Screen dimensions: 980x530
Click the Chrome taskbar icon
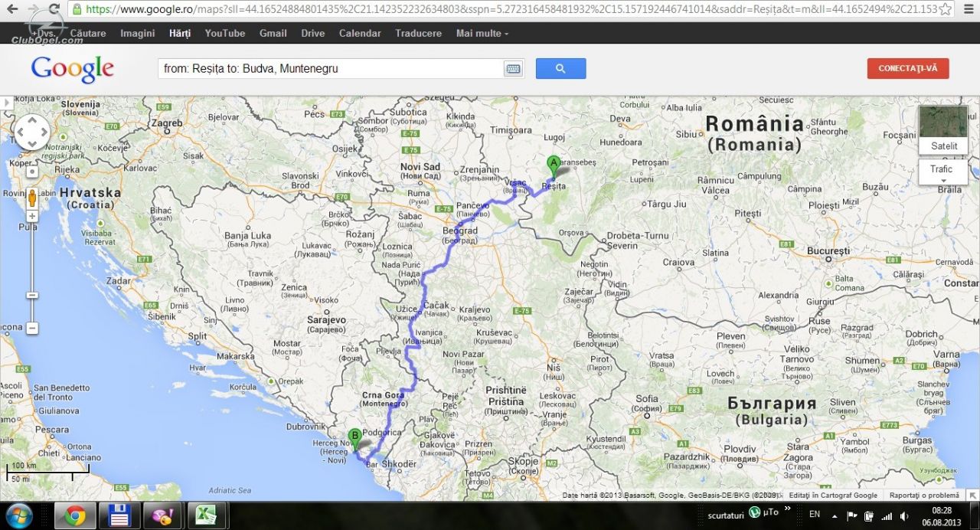pyautogui.click(x=75, y=515)
